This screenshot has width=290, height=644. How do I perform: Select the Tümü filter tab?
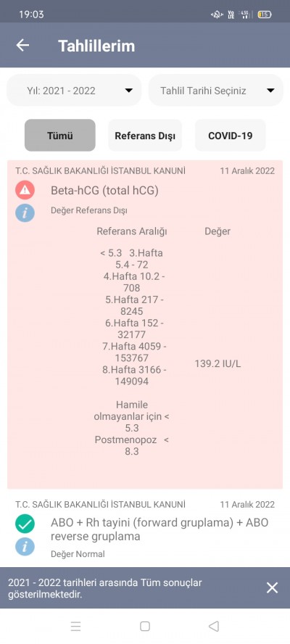tap(60, 136)
